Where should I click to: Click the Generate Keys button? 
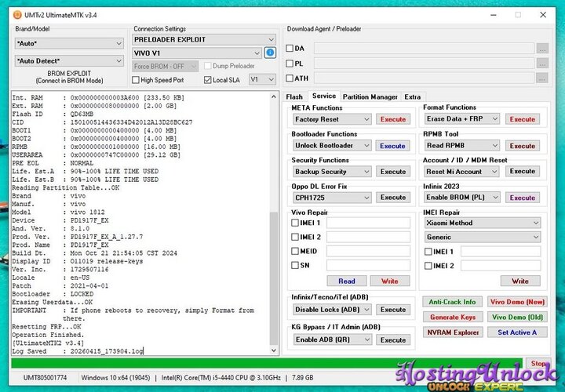[453, 317]
